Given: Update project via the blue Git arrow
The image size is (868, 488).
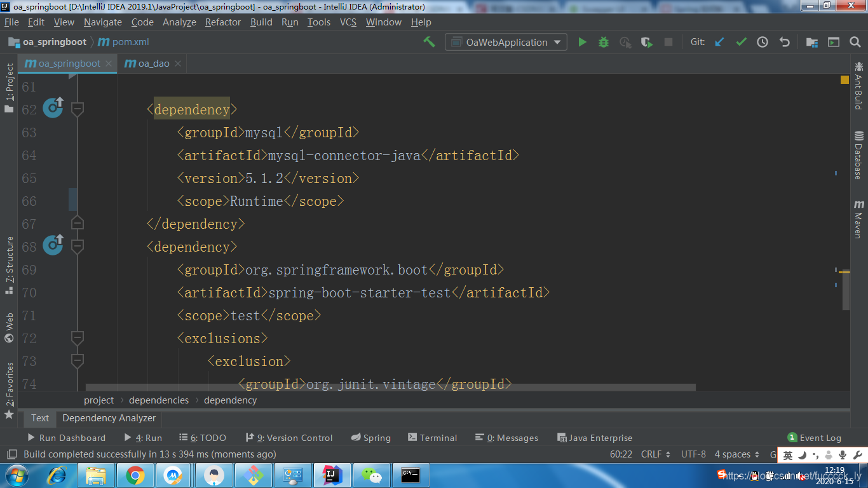Looking at the screenshot, I should coord(719,42).
